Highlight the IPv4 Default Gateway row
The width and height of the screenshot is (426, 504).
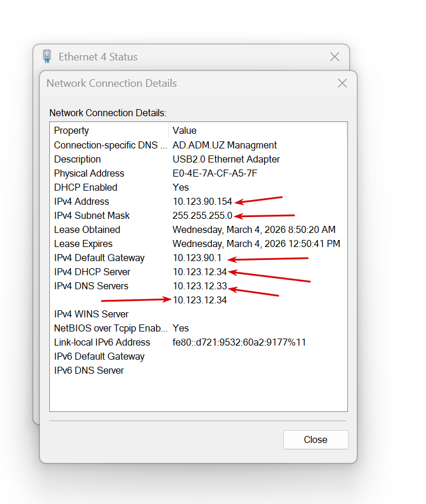[x=99, y=258]
